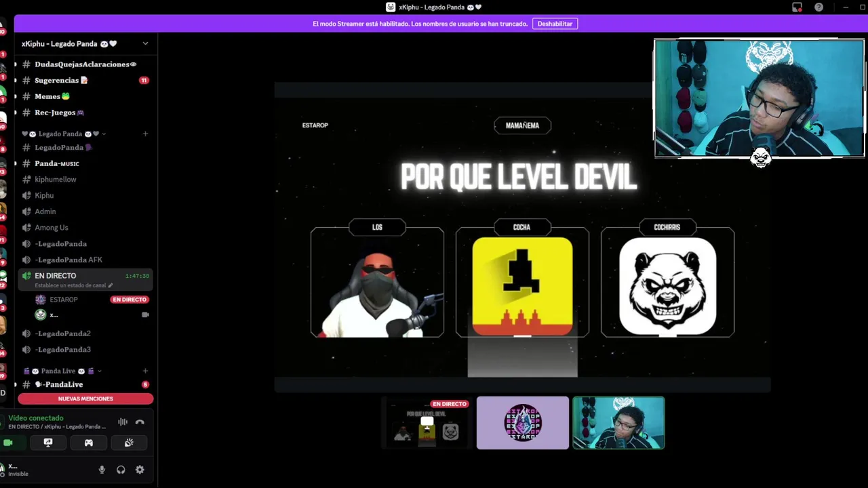Join the -LegadoPanda AFK voice channel

85,260
